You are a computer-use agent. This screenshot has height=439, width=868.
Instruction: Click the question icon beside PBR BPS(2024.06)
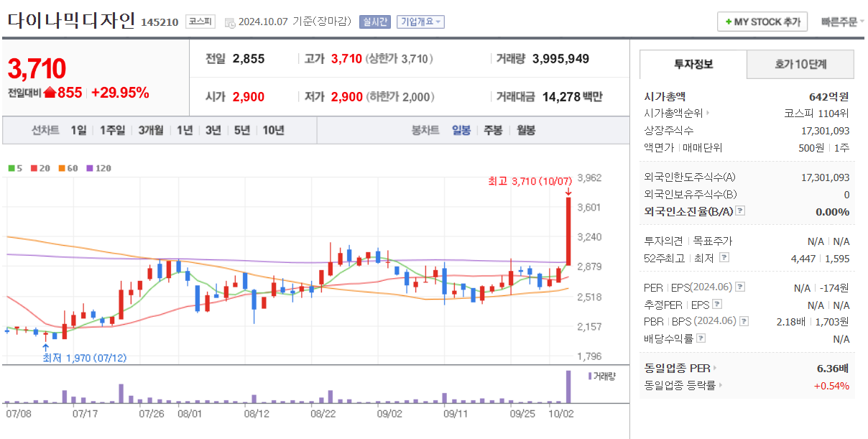(744, 321)
